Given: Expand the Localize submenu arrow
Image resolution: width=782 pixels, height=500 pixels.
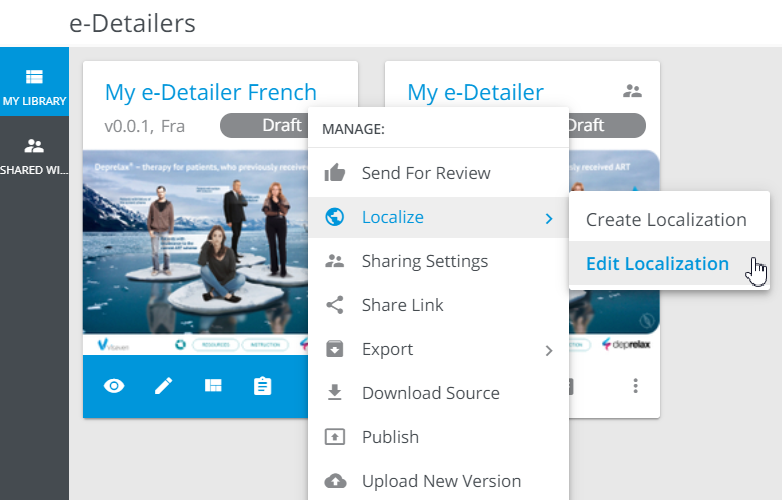Looking at the screenshot, I should click(548, 217).
